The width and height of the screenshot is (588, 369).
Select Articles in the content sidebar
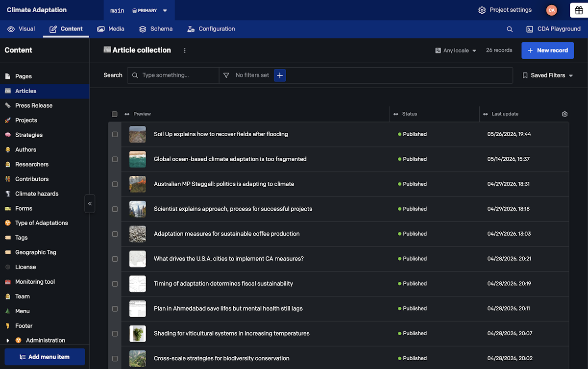tap(45, 91)
